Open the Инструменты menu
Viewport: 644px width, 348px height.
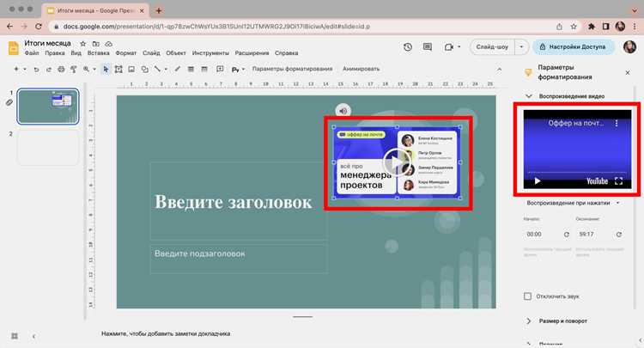point(210,53)
